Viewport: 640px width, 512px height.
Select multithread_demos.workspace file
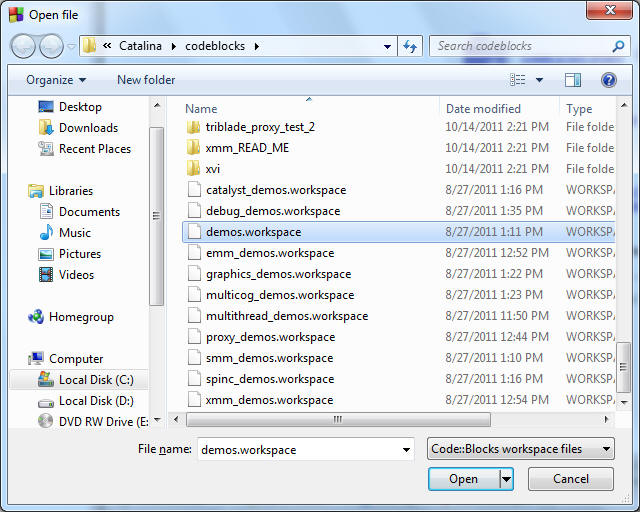click(x=287, y=316)
